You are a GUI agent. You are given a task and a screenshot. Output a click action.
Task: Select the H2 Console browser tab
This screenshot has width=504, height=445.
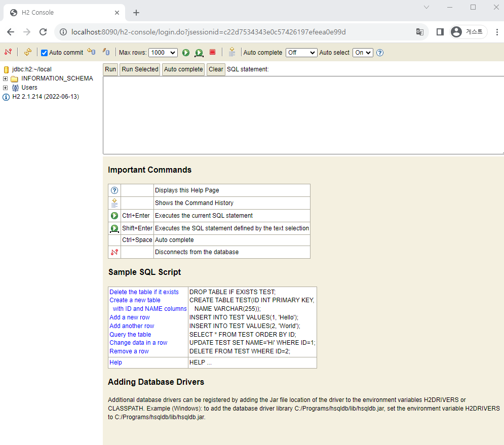click(64, 13)
